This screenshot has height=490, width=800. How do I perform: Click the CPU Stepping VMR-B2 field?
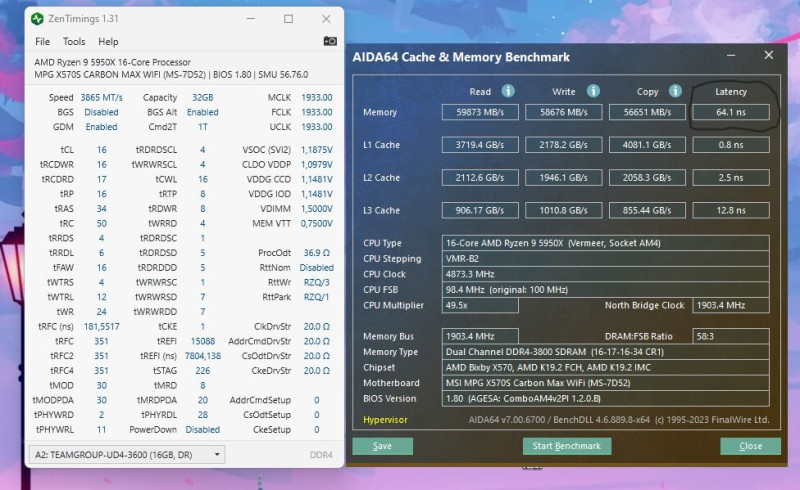[606, 259]
